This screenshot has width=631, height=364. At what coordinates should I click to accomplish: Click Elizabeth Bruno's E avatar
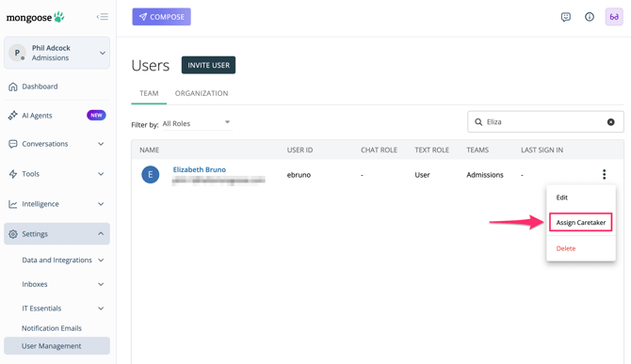pyautogui.click(x=150, y=175)
